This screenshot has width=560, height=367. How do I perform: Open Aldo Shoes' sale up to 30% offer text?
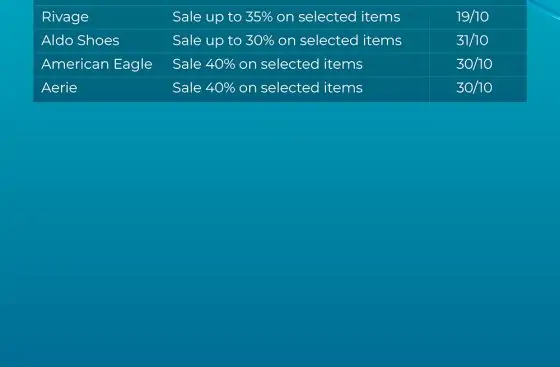coord(287,40)
